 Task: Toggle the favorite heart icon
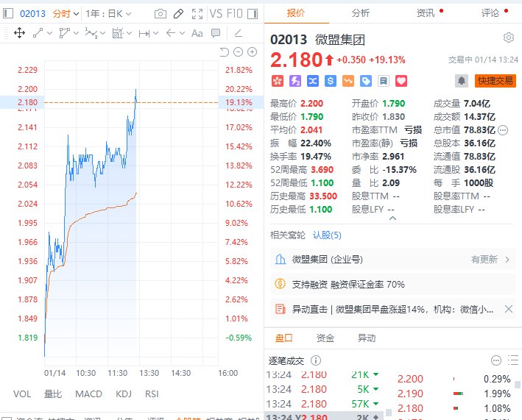click(401, 81)
